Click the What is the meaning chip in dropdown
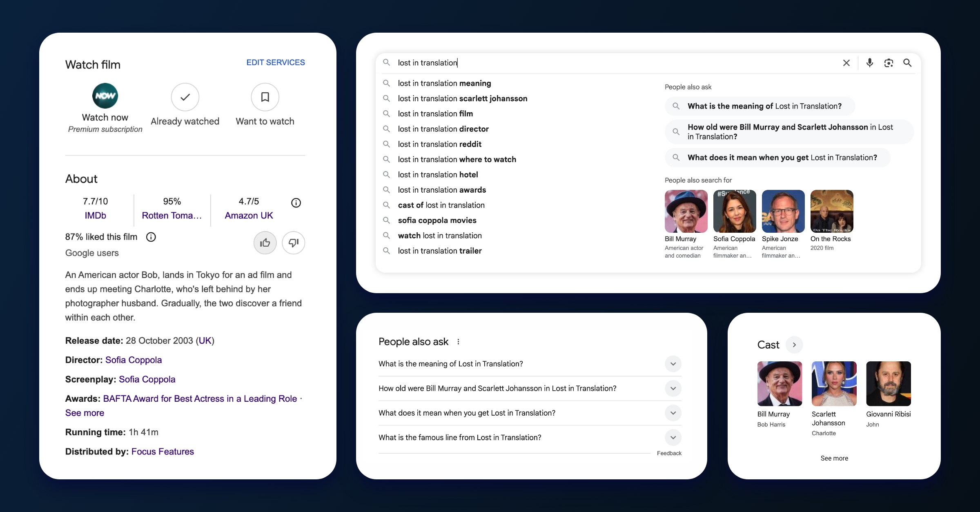980x512 pixels. coord(760,106)
